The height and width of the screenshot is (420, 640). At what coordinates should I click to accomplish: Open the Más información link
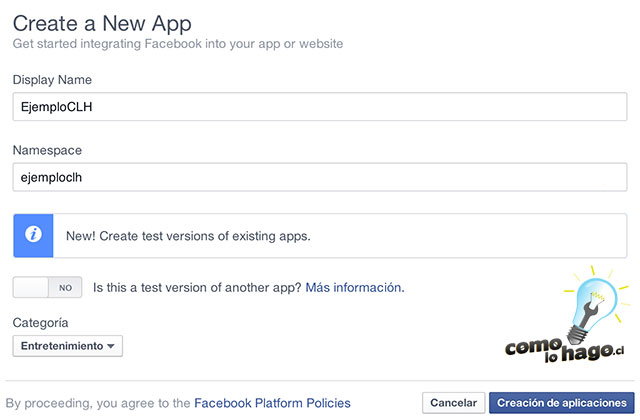pos(355,287)
